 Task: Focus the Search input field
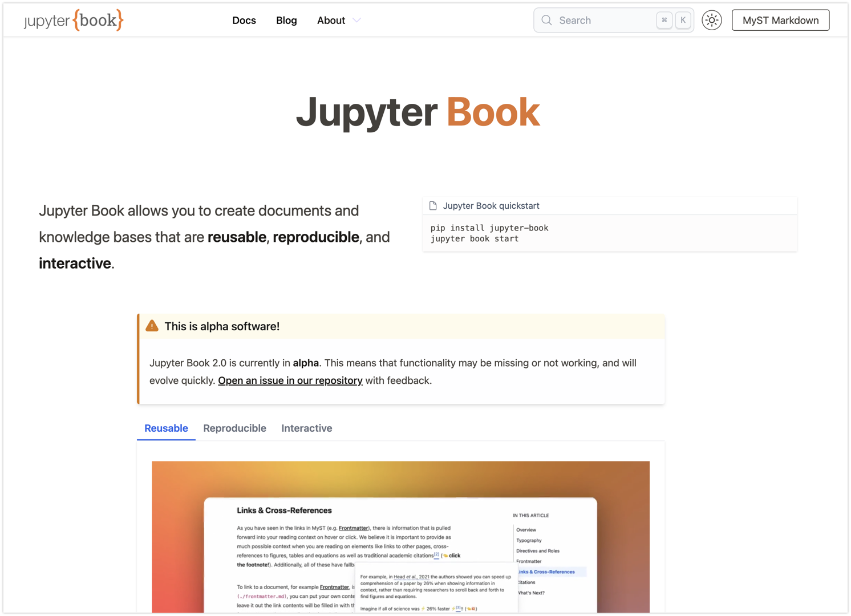pyautogui.click(x=614, y=21)
